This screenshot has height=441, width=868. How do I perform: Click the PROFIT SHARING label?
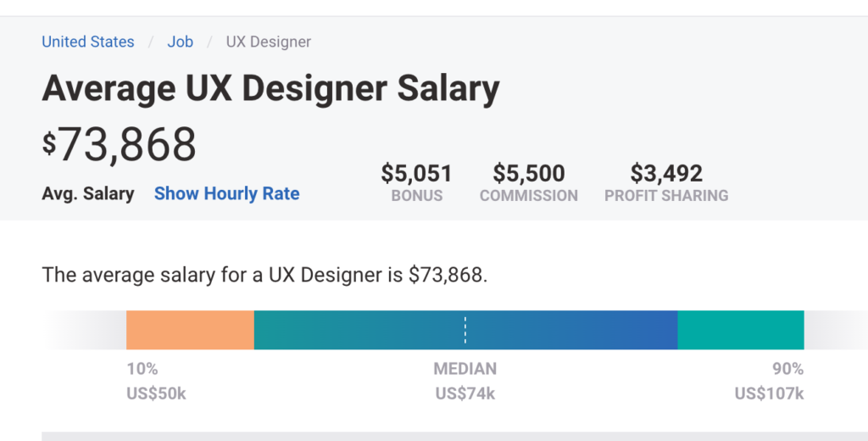666,196
